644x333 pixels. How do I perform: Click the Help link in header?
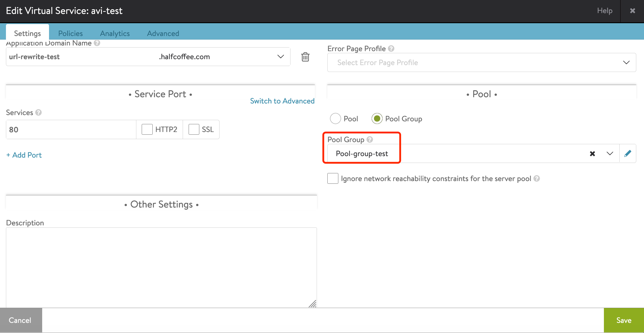pos(605,11)
